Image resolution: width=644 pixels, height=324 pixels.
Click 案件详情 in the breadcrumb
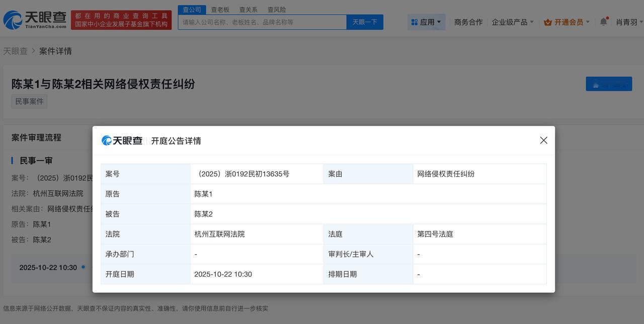(x=55, y=51)
